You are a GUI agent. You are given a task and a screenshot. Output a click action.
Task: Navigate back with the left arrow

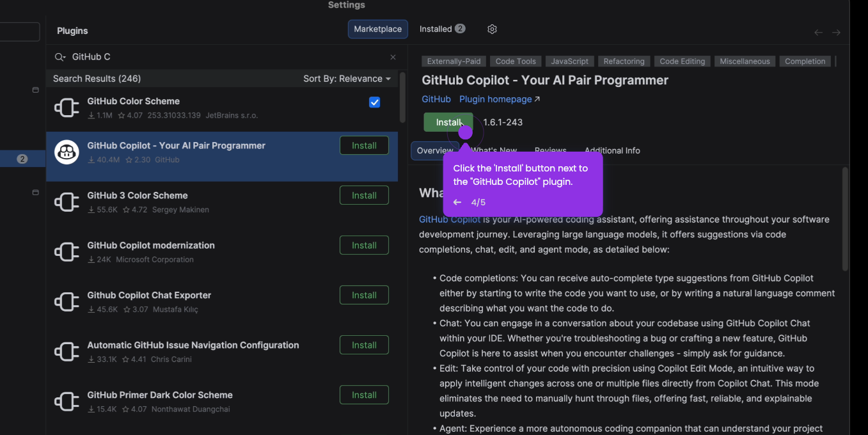pos(818,32)
